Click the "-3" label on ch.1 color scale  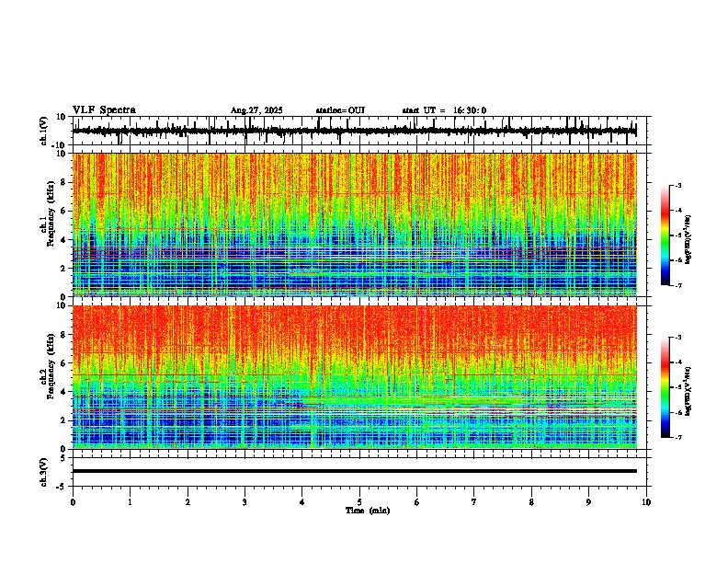tap(678, 185)
